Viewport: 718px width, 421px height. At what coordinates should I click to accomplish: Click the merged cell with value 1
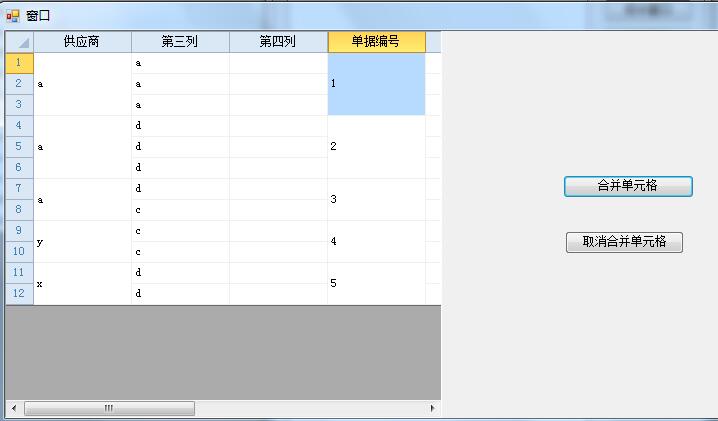coord(376,84)
